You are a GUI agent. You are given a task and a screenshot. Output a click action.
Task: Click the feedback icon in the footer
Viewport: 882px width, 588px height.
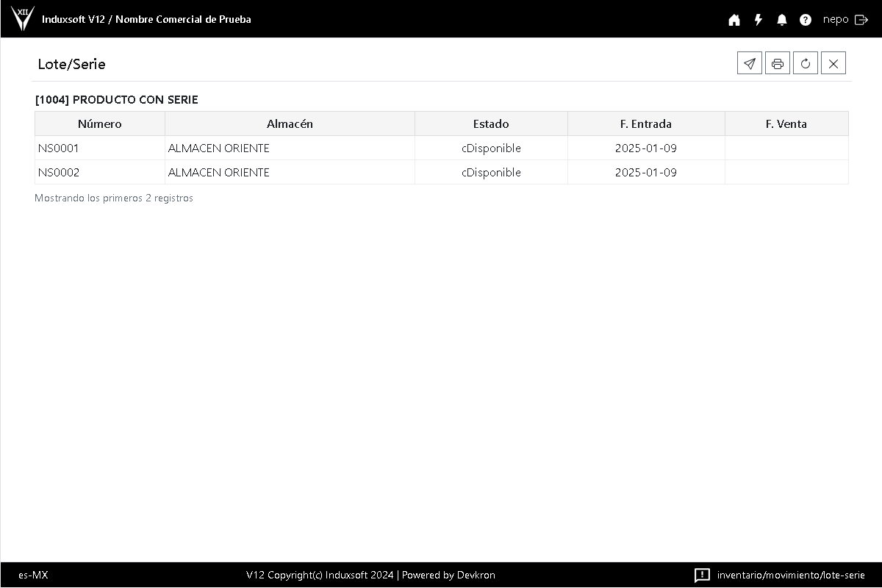(x=702, y=575)
